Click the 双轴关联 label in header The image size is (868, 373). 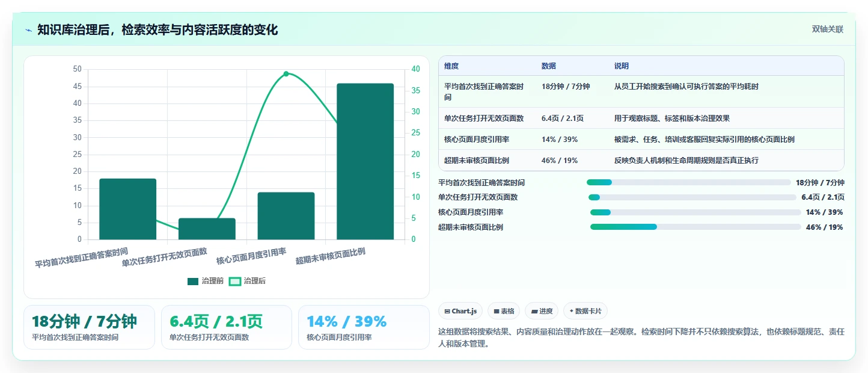click(828, 29)
